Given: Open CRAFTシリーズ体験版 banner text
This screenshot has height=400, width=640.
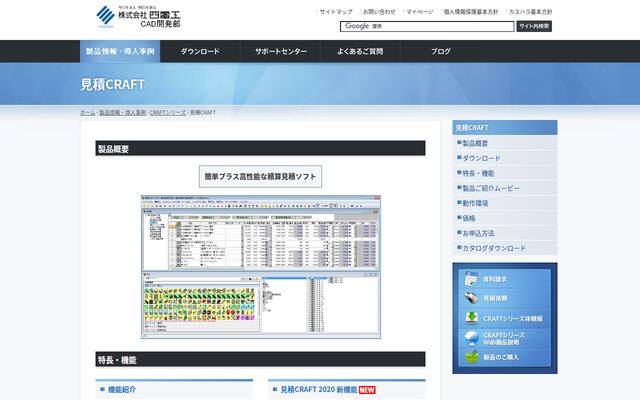Looking at the screenshot, I should click(513, 318).
